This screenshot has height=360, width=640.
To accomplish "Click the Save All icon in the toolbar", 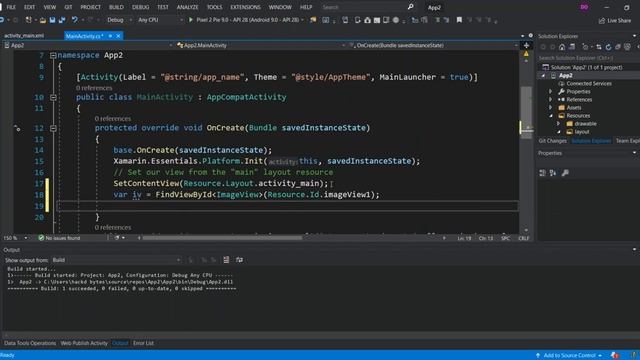I will click(x=62, y=20).
